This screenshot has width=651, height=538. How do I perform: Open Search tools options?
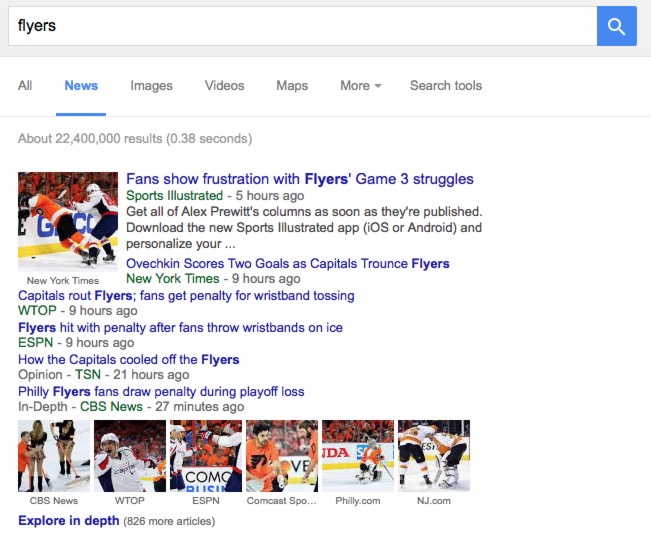pyautogui.click(x=446, y=86)
